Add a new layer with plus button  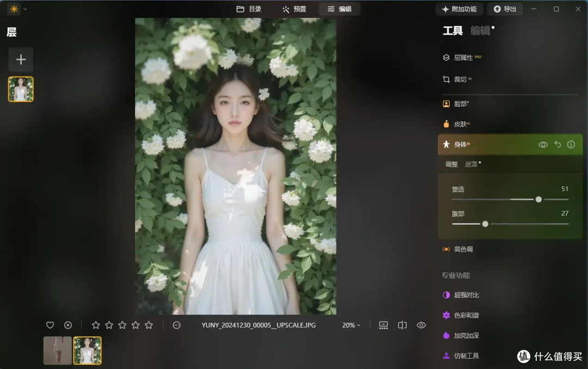tap(21, 59)
